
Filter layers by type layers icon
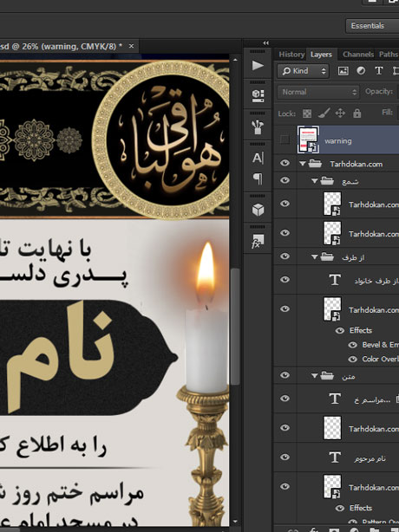(379, 71)
